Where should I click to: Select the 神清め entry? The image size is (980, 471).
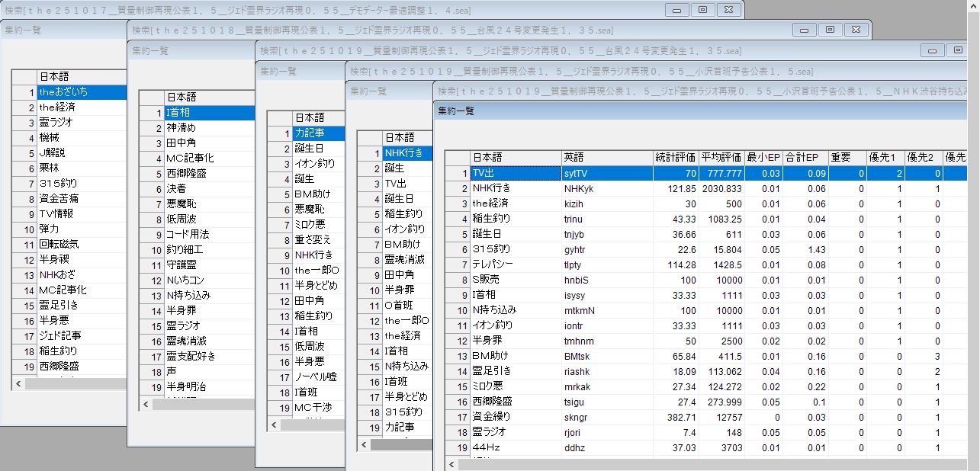tap(207, 127)
